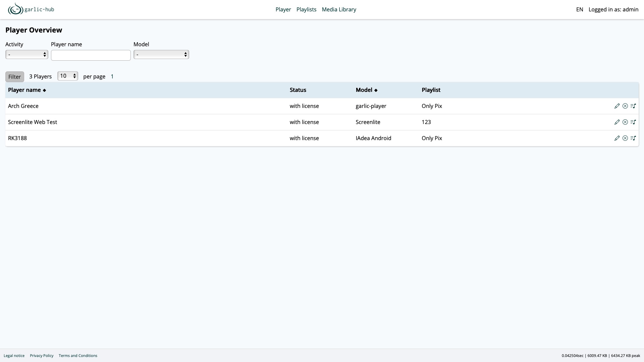Open the Playlists menu
This screenshot has height=362, width=644.
pyautogui.click(x=306, y=9)
